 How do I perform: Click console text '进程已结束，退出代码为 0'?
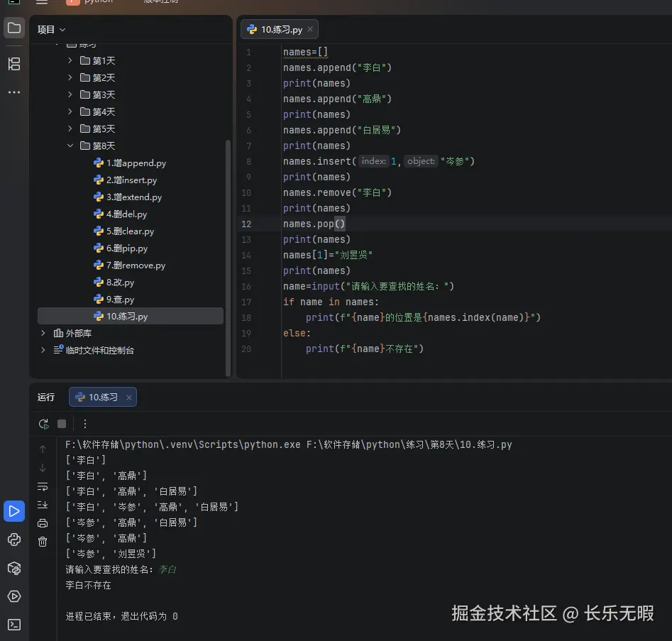pos(122,616)
